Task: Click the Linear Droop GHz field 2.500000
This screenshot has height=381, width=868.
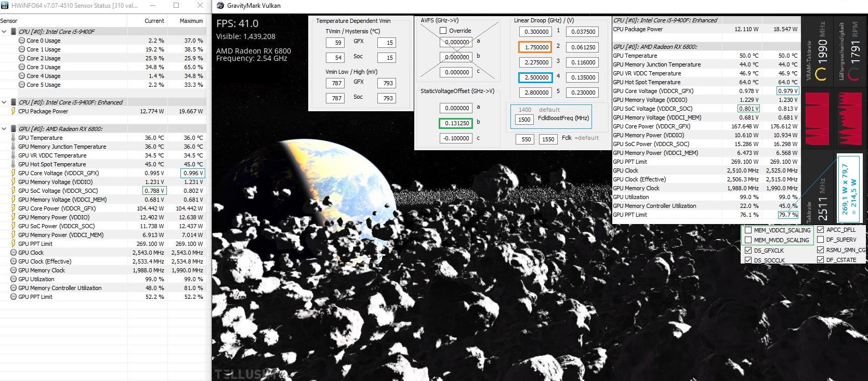Action: point(536,77)
